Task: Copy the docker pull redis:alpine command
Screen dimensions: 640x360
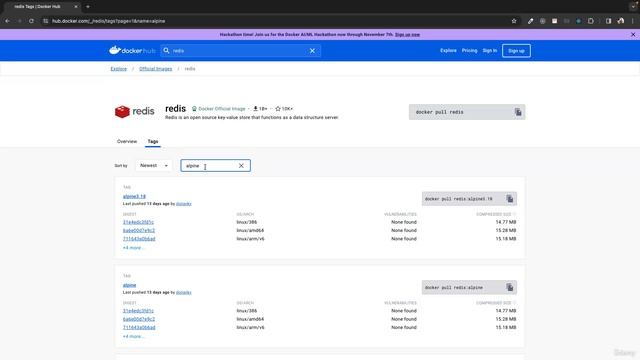Action: [x=510, y=287]
